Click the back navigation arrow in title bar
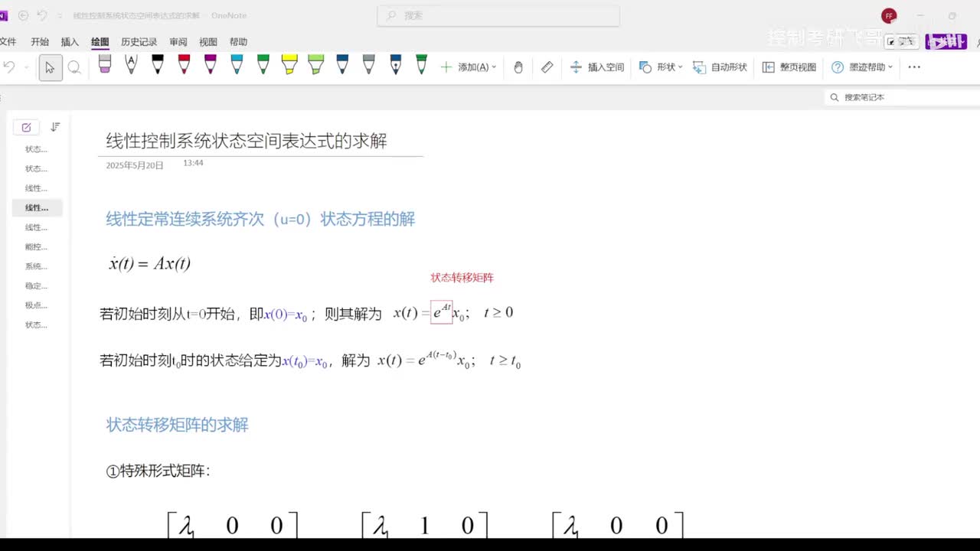 pyautogui.click(x=23, y=15)
